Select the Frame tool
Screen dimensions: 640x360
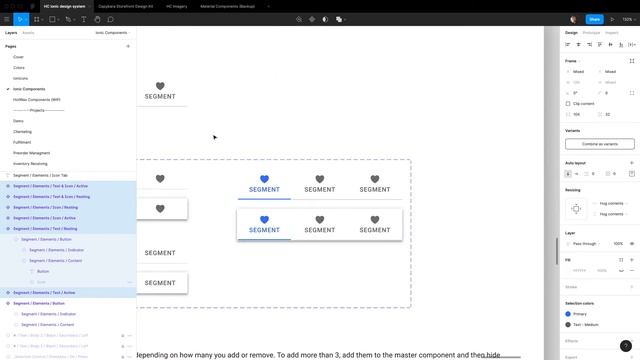36,19
